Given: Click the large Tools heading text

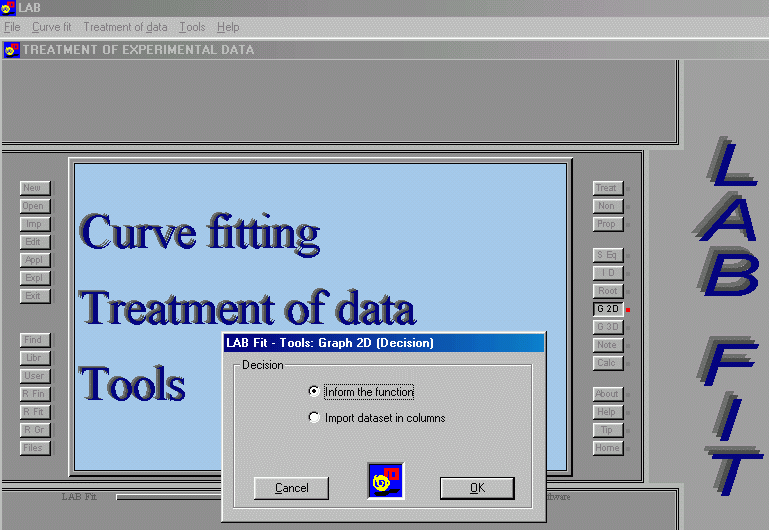Looking at the screenshot, I should (132, 383).
